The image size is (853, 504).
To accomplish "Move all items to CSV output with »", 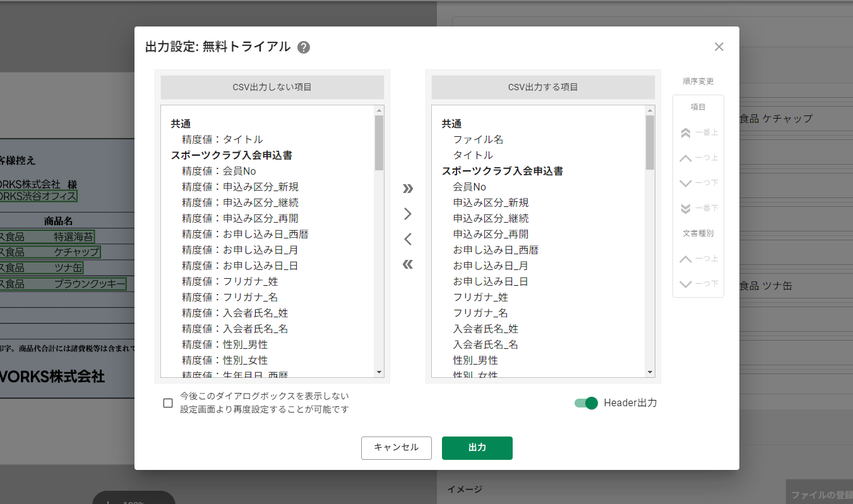I will 408,188.
